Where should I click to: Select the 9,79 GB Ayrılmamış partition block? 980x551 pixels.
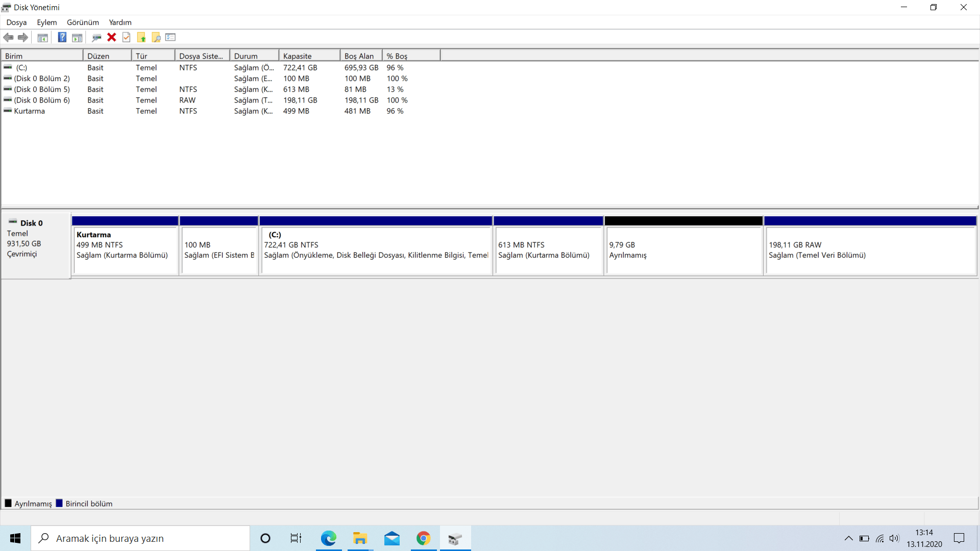point(683,250)
